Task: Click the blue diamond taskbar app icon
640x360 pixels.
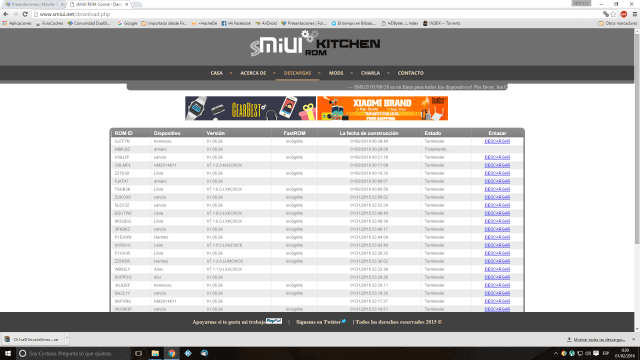Action: coord(188,353)
